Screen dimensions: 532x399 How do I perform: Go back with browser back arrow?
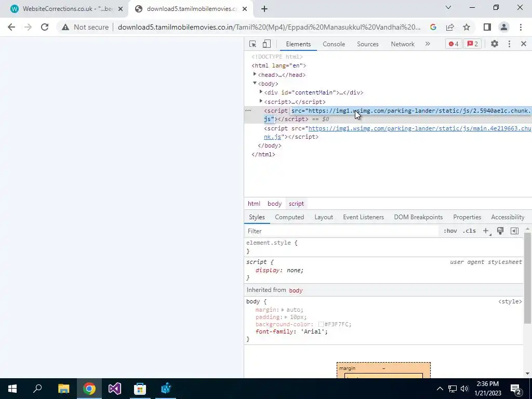tap(11, 27)
